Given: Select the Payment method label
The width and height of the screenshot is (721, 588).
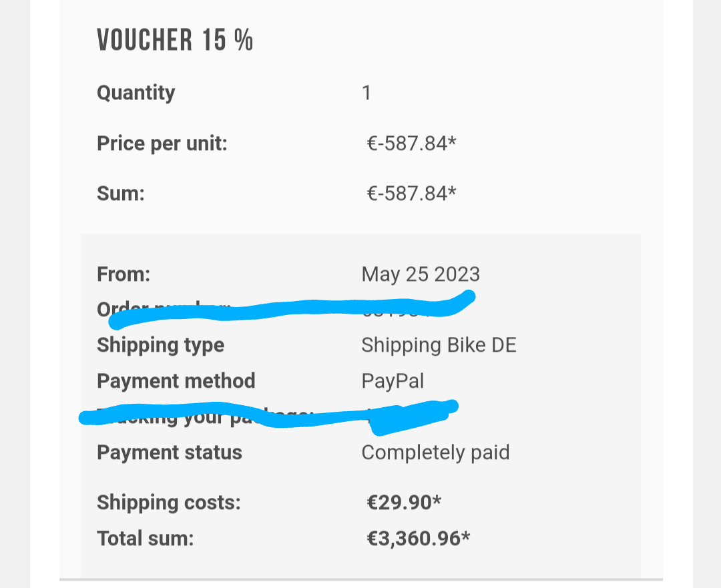Looking at the screenshot, I should (176, 381).
